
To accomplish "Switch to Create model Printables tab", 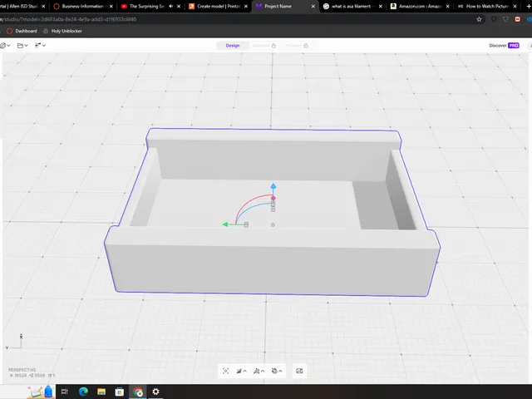I will pyautogui.click(x=218, y=6).
